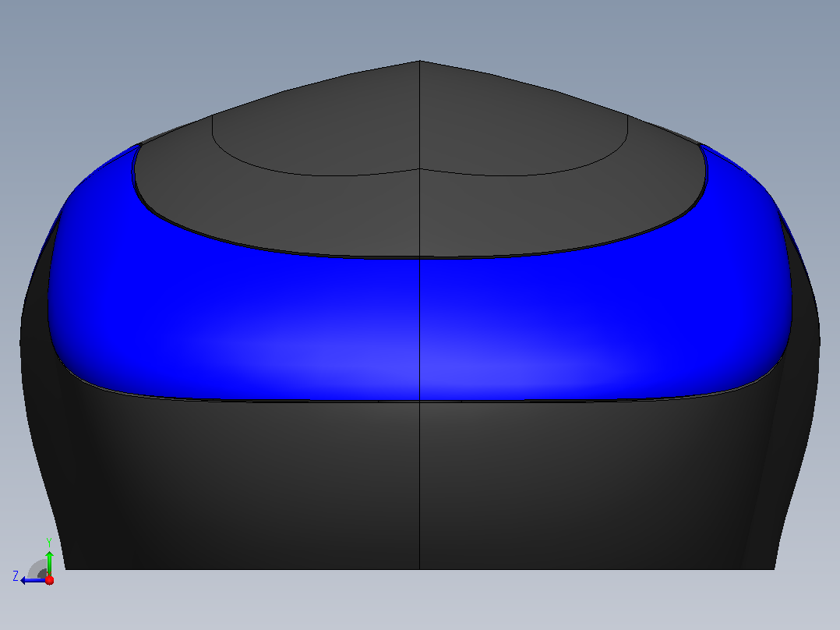Click the 'Y' axis label
The height and width of the screenshot is (630, 840).
coord(49,542)
